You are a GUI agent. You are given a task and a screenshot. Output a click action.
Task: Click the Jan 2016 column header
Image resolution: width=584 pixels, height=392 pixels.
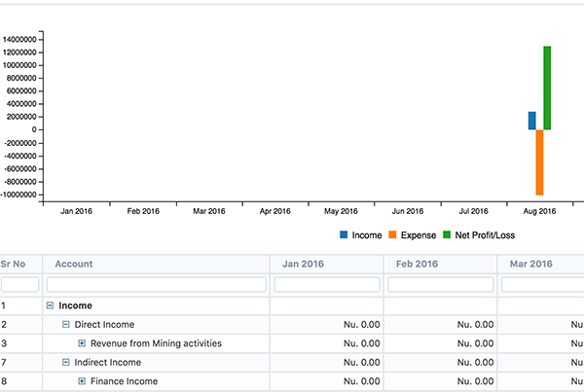pos(303,264)
